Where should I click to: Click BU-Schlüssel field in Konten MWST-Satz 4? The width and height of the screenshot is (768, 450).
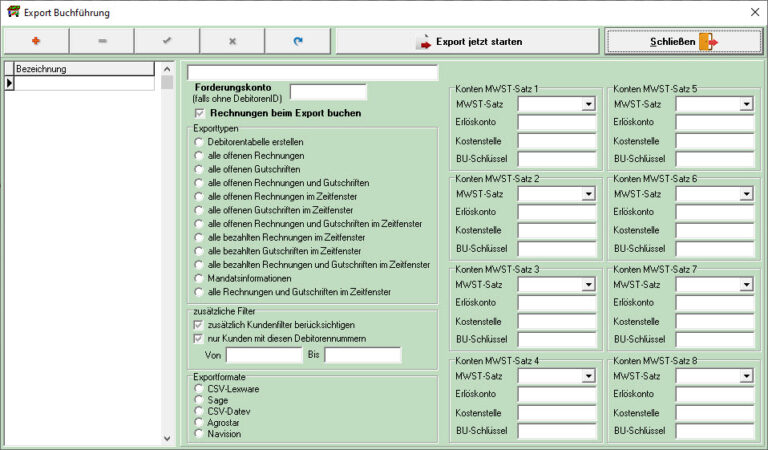pyautogui.click(x=557, y=431)
